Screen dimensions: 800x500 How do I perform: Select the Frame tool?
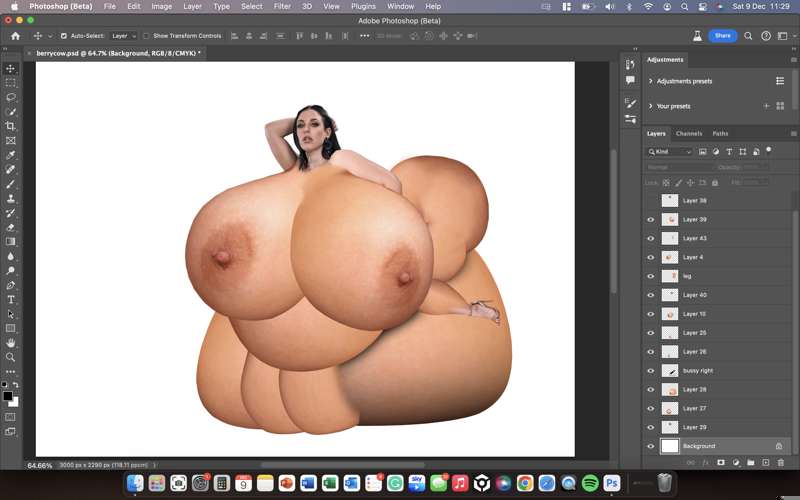click(11, 140)
